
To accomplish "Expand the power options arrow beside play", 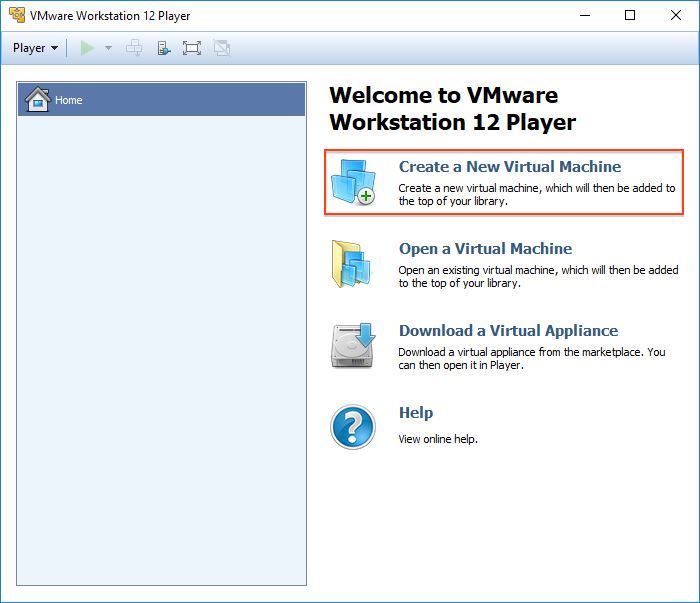I will pyautogui.click(x=108, y=48).
